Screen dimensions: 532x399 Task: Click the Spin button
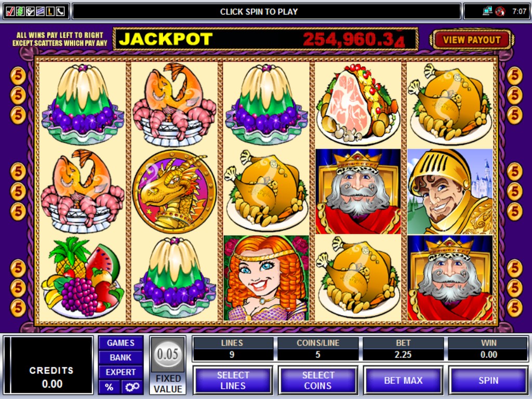pyautogui.click(x=488, y=380)
